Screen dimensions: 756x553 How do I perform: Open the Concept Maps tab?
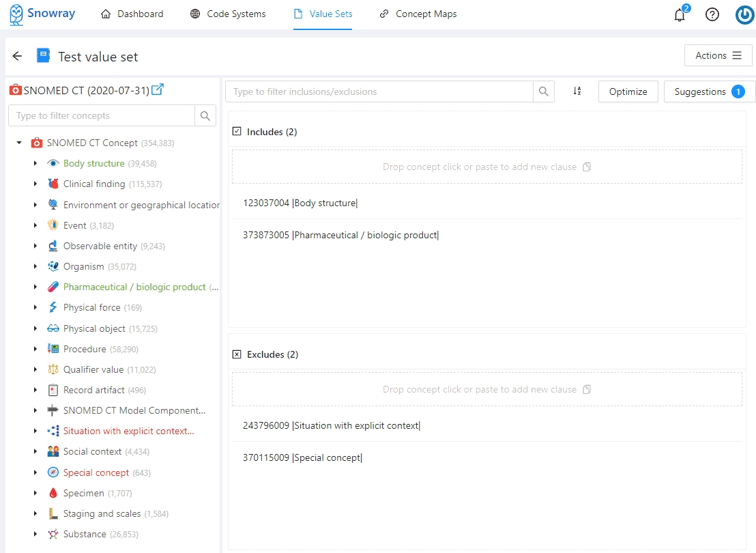(418, 14)
